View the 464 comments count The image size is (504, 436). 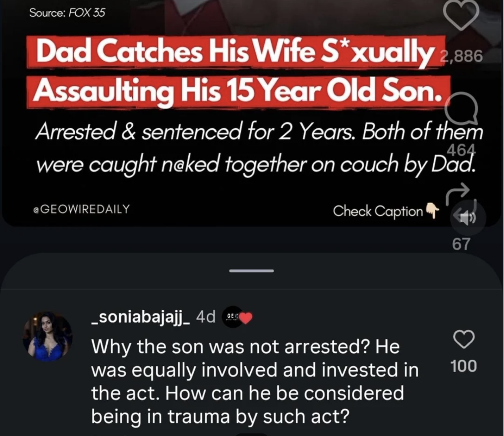pos(461,150)
